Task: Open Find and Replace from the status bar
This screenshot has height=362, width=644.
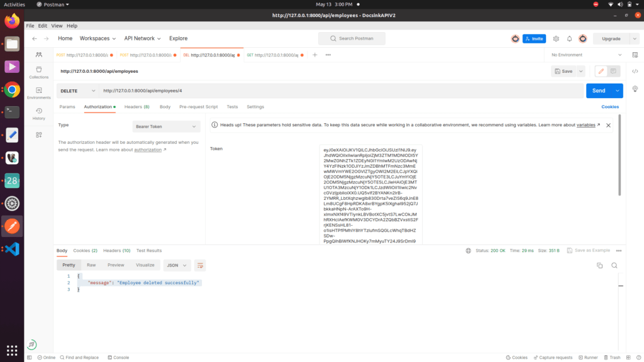Action: click(79, 357)
